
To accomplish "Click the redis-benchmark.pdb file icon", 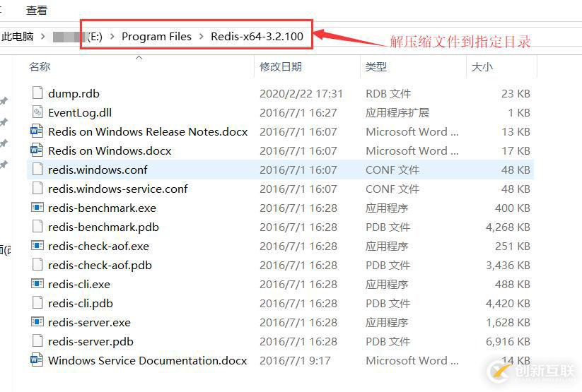I will (x=37, y=227).
